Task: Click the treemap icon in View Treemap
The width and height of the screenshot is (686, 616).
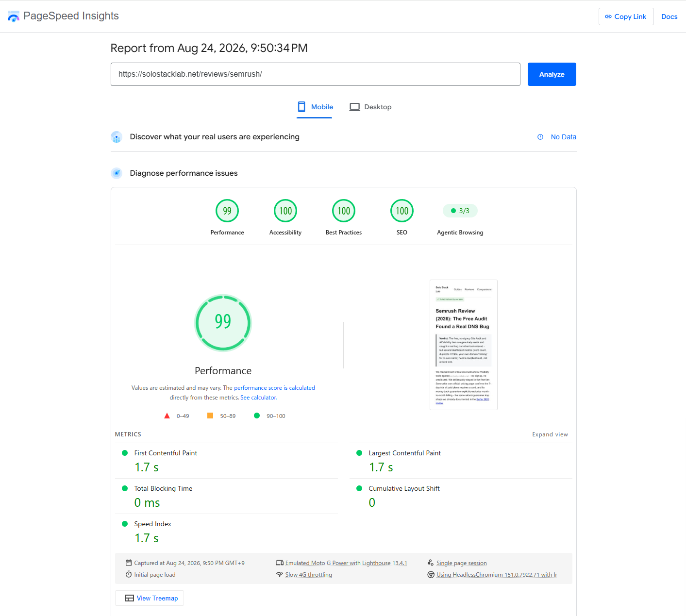Action: [x=129, y=598]
